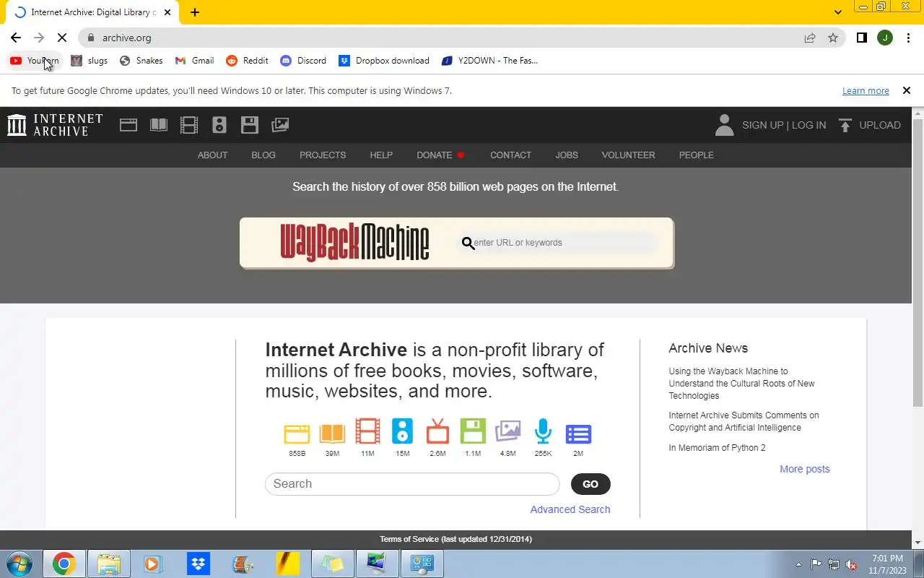The width and height of the screenshot is (924, 578).
Task: Open the Reddit bookmark
Action: click(247, 61)
